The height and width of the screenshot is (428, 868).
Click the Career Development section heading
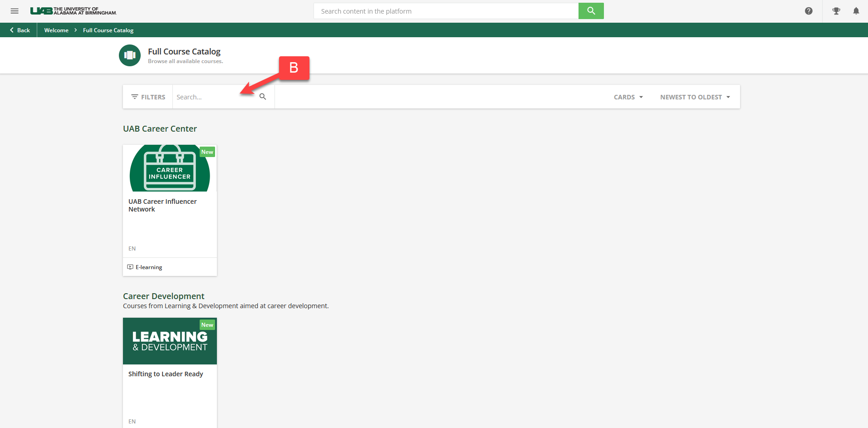coord(163,296)
